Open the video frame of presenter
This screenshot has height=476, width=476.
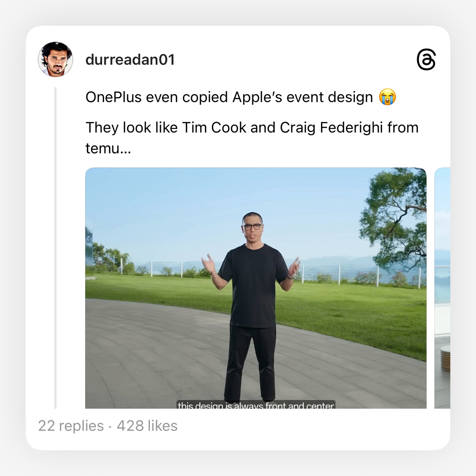[256, 288]
